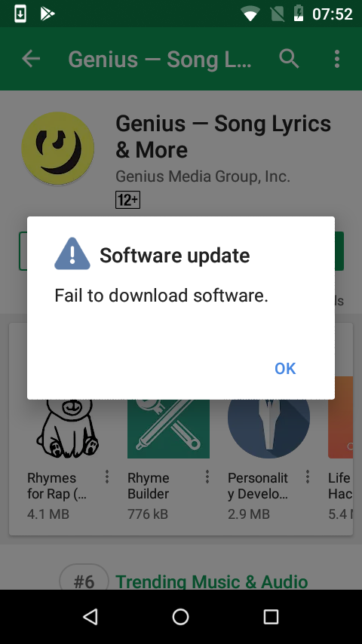Expand options menu for Personality Development
Screen dimensions: 362x644
308,477
